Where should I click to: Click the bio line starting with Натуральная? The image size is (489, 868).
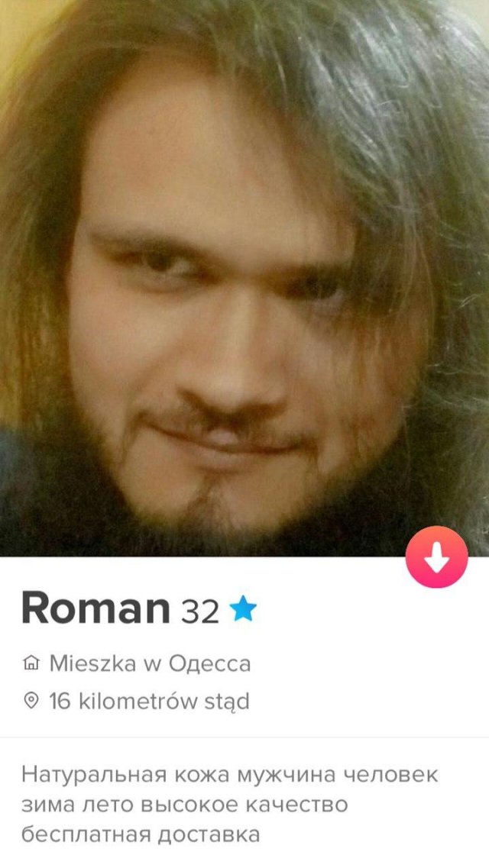pyautogui.click(x=230, y=775)
